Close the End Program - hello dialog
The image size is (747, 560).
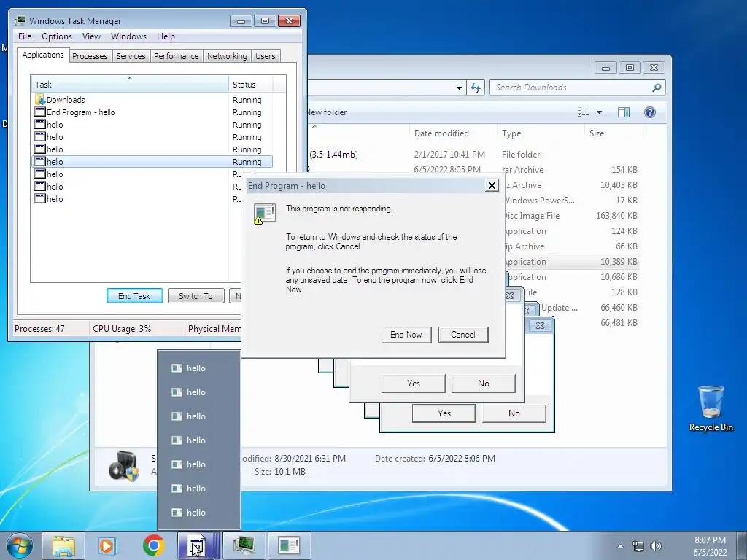492,186
